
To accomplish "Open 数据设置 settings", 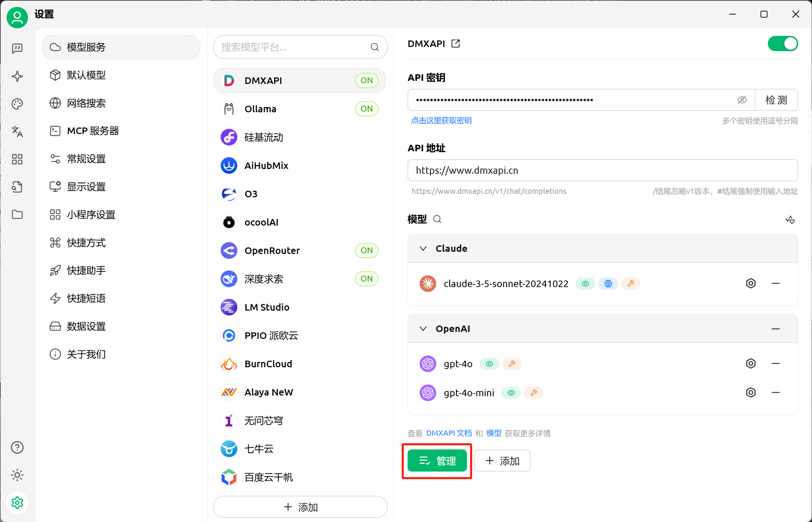I will (x=121, y=326).
